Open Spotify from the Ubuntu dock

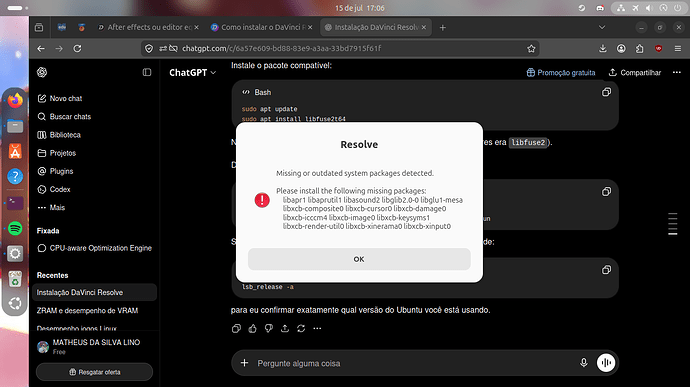pyautogui.click(x=15, y=229)
